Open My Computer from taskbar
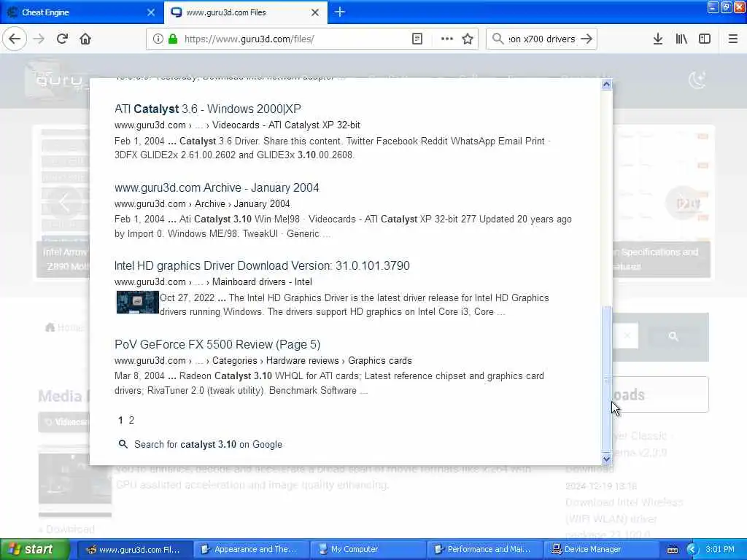Image resolution: width=747 pixels, height=560 pixels. click(368, 550)
